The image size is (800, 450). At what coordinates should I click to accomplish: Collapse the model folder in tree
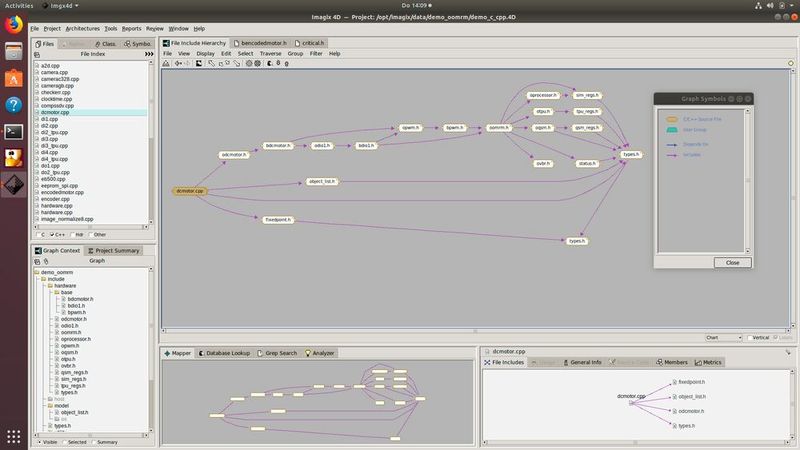(50, 406)
